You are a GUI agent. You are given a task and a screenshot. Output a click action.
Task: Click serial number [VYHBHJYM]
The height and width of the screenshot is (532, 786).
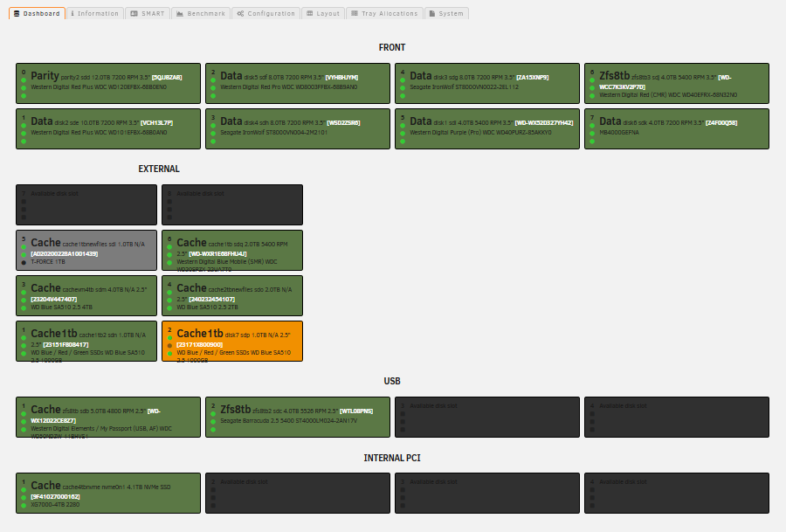pyautogui.click(x=341, y=78)
